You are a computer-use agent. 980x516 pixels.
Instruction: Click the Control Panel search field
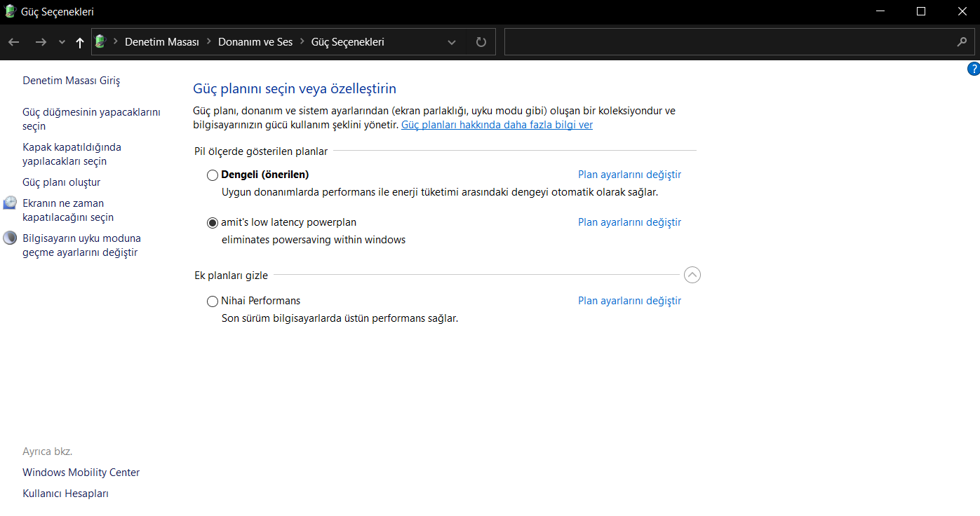pyautogui.click(x=730, y=42)
